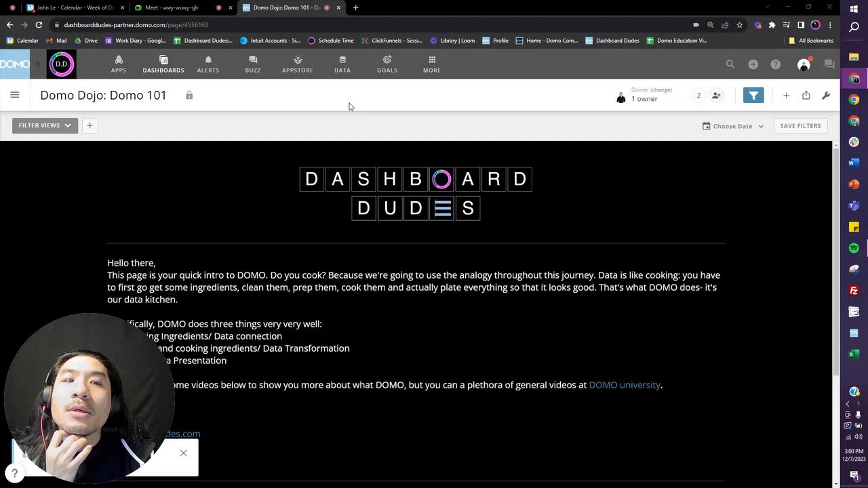Open a new browser tab
Image resolution: width=868 pixels, height=488 pixels.
[355, 7]
